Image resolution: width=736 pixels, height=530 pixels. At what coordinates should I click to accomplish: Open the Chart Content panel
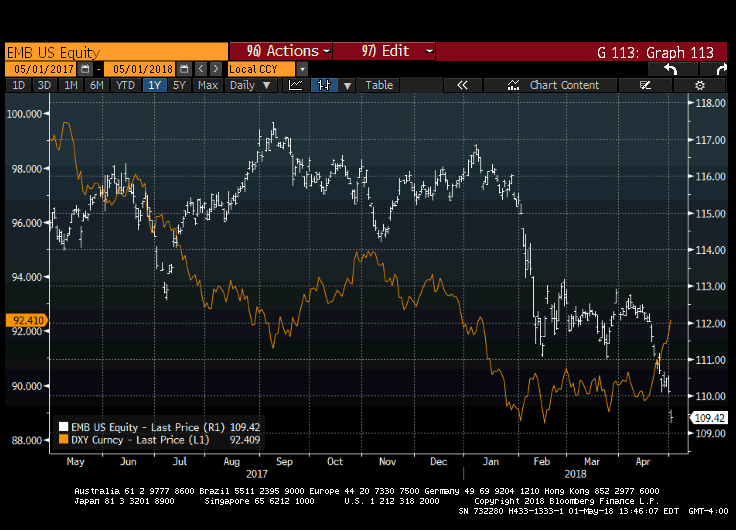pyautogui.click(x=550, y=85)
